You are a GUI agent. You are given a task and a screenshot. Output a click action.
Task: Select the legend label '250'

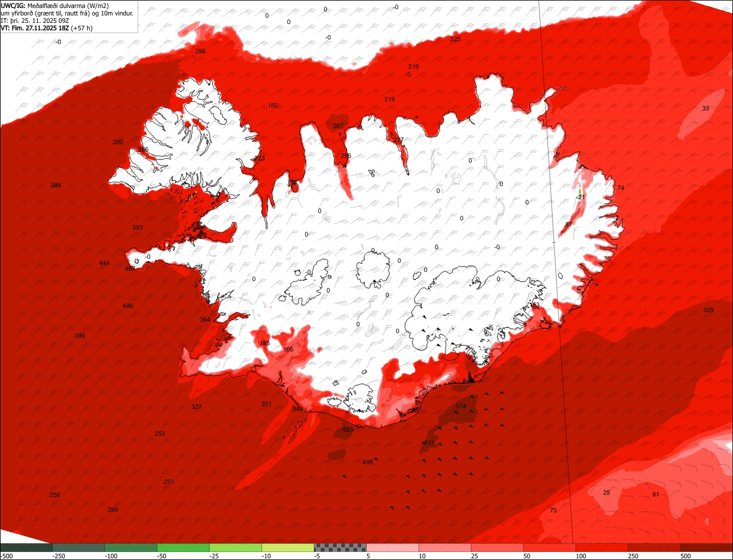coord(633,556)
